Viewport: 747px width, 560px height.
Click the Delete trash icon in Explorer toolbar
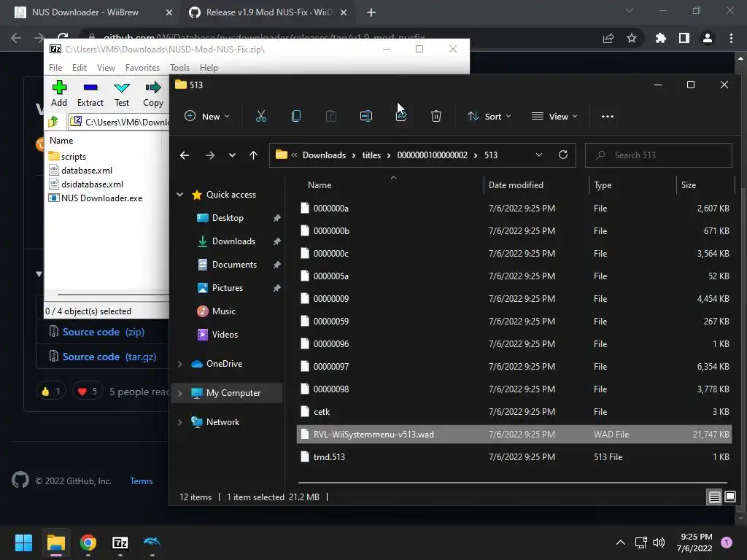click(436, 116)
